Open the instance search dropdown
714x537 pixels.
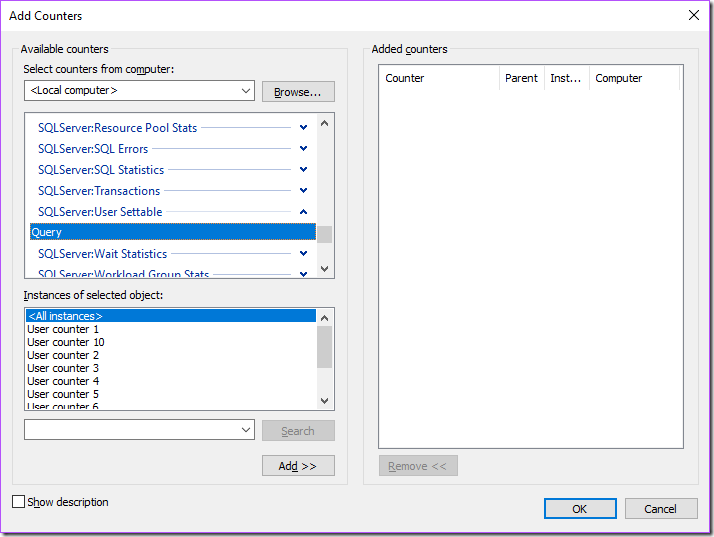[246, 430]
